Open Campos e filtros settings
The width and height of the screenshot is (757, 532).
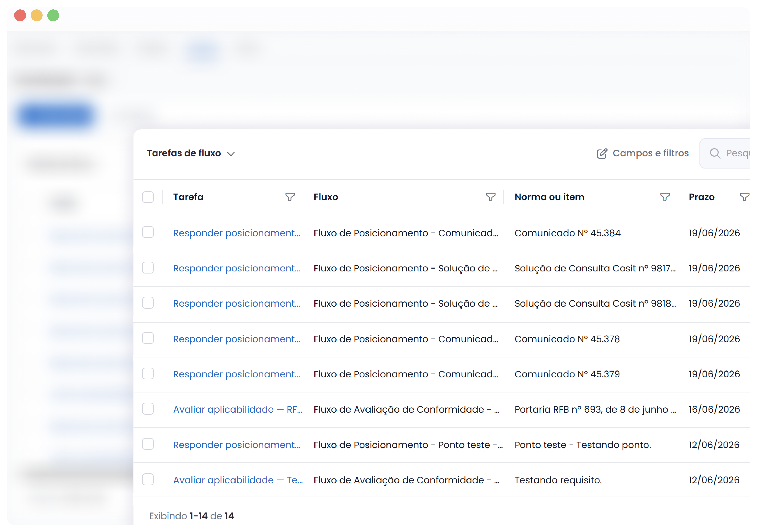[643, 153]
